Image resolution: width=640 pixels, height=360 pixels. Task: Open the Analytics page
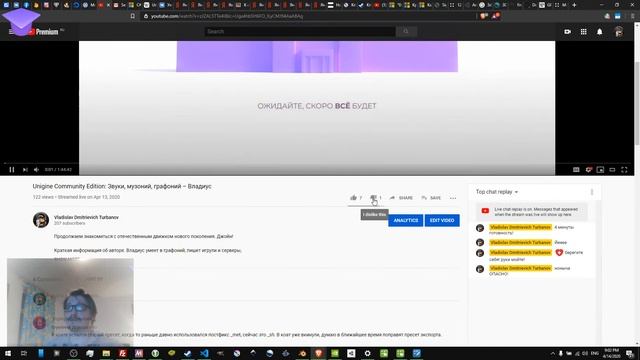tap(406, 220)
